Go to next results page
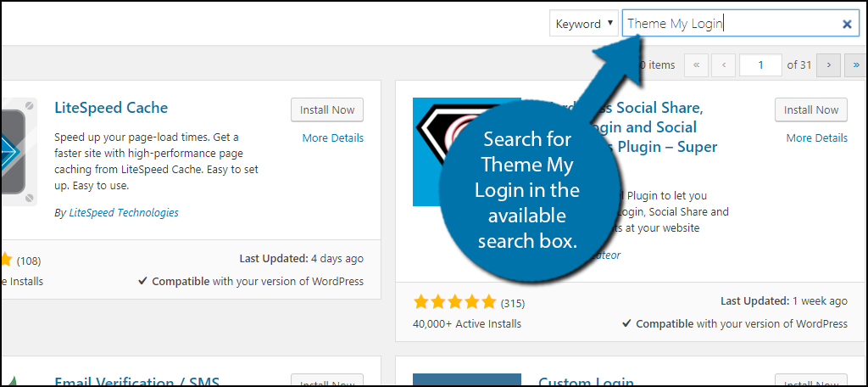Viewport: 868px width, 387px height. [x=829, y=64]
